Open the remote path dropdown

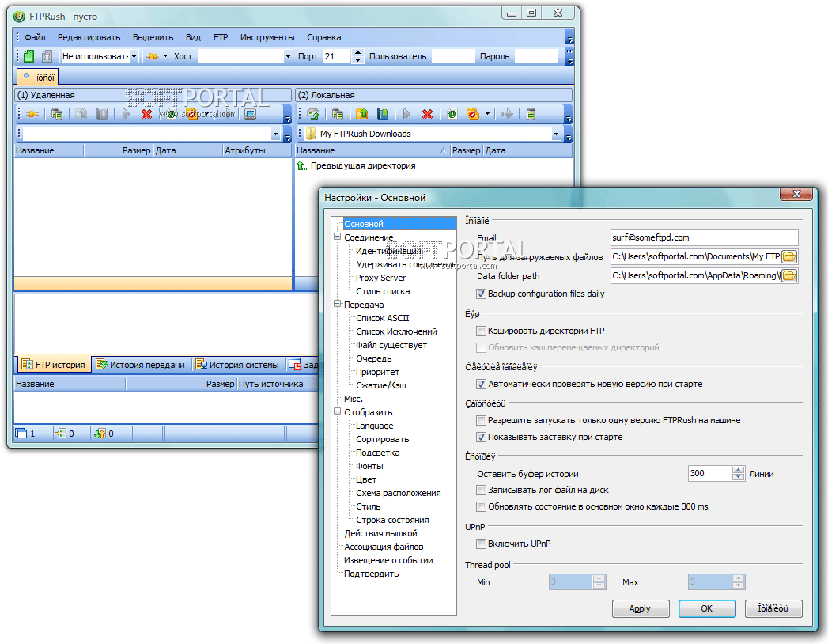pos(276,134)
